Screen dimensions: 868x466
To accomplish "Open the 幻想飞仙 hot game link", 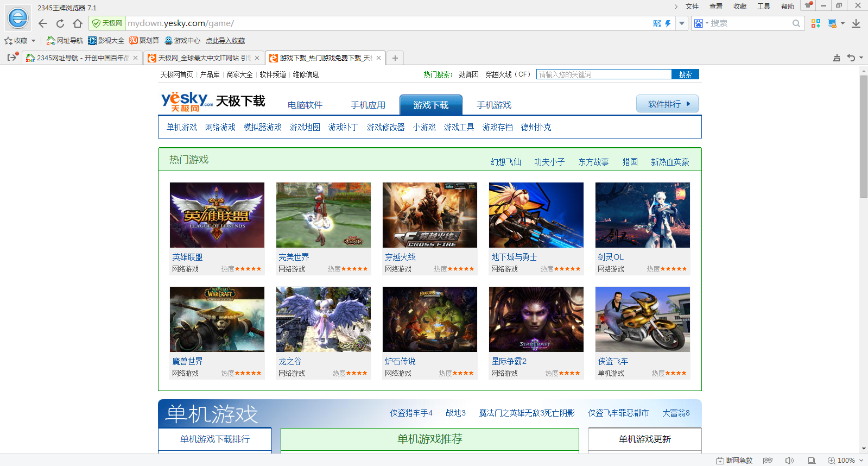I will click(505, 162).
